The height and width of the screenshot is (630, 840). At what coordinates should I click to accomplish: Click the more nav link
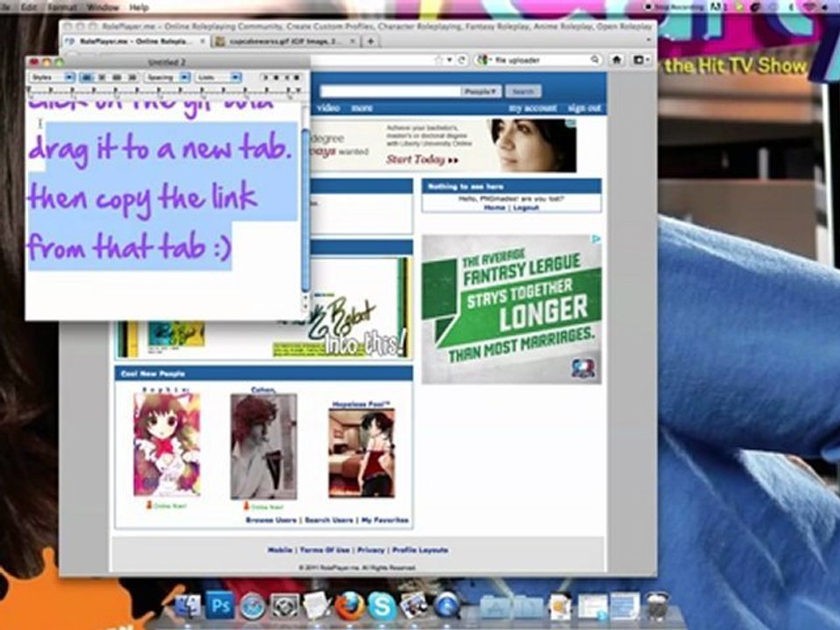[x=361, y=108]
